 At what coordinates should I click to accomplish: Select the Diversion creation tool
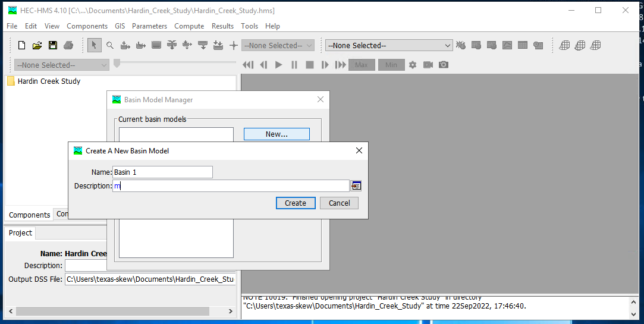tap(187, 46)
